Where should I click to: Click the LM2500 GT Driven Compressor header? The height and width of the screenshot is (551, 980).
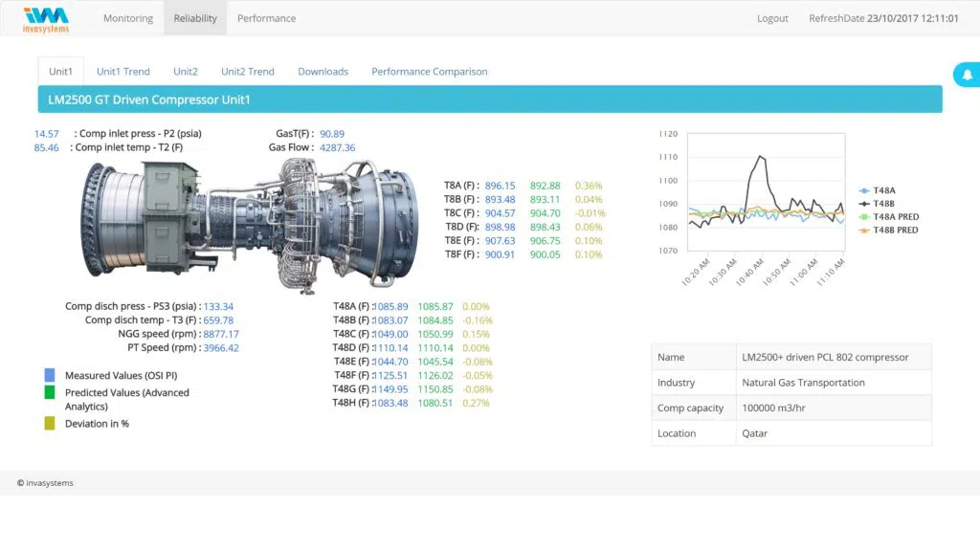(x=490, y=99)
